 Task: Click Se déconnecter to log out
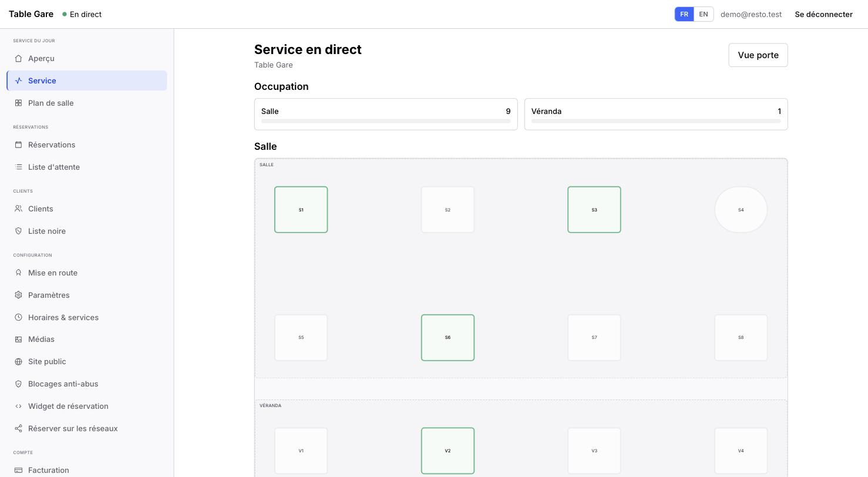coord(823,14)
